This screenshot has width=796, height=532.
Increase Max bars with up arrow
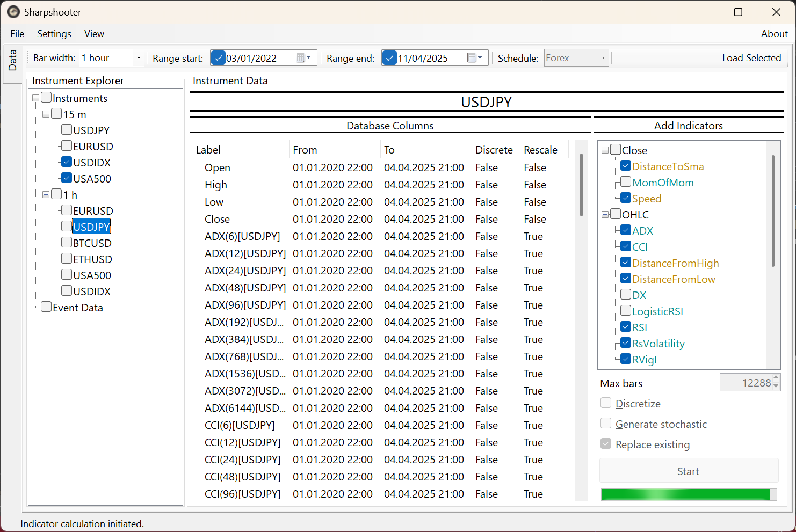[776, 378]
